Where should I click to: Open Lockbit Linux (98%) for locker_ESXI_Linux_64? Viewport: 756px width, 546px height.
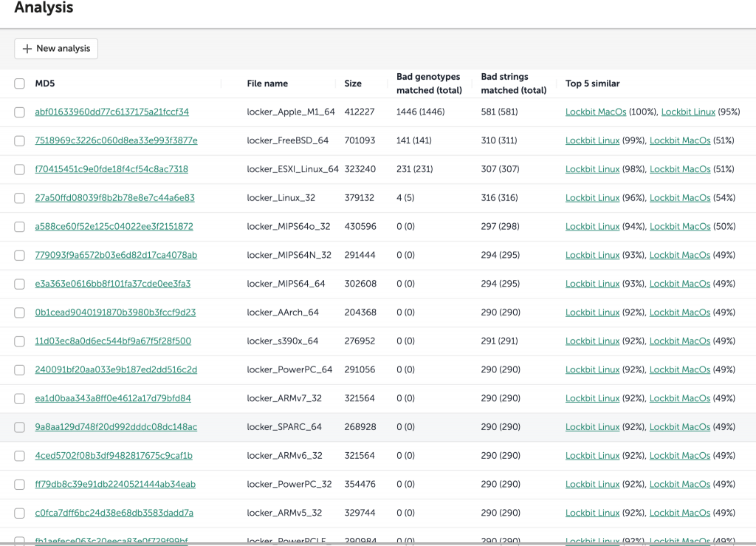click(x=593, y=169)
